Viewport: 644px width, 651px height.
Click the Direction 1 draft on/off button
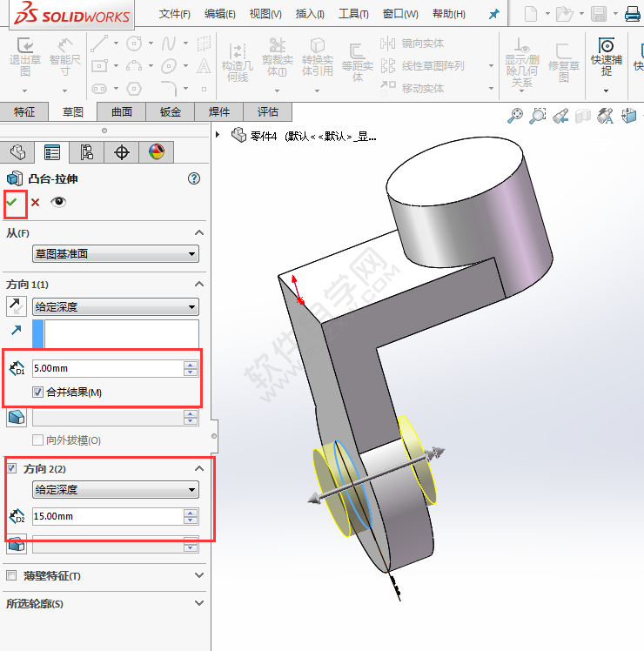click(17, 417)
